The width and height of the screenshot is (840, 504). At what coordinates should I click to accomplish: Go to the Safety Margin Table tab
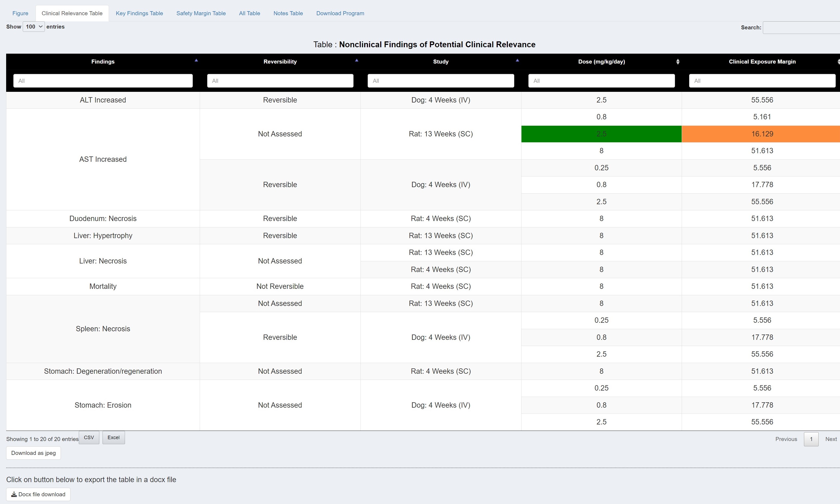click(201, 13)
